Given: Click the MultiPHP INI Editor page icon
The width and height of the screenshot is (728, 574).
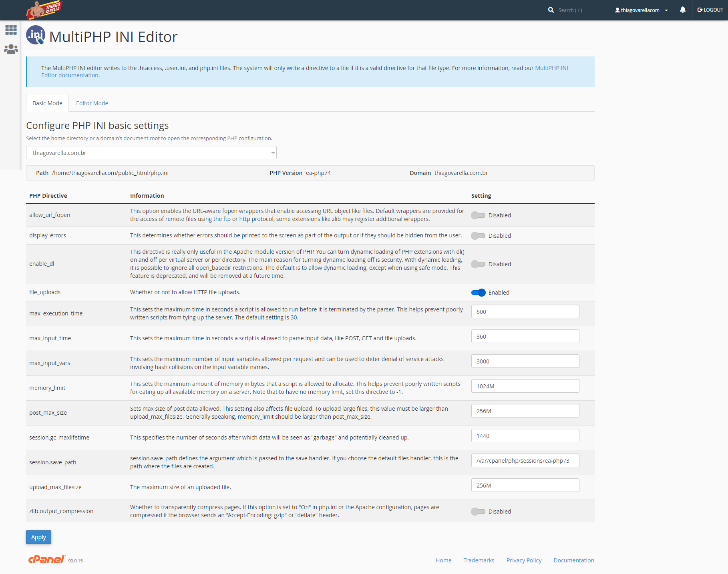Looking at the screenshot, I should 36,35.
